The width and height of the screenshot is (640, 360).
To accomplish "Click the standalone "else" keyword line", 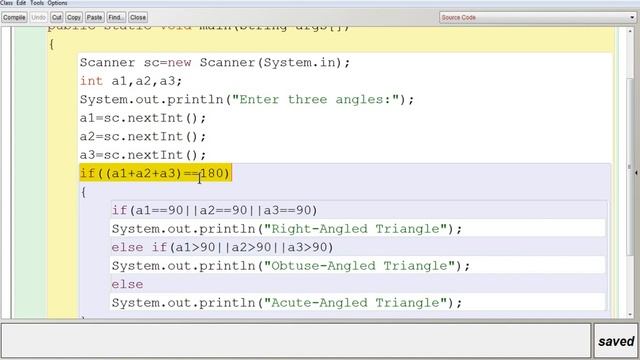I will [127, 284].
